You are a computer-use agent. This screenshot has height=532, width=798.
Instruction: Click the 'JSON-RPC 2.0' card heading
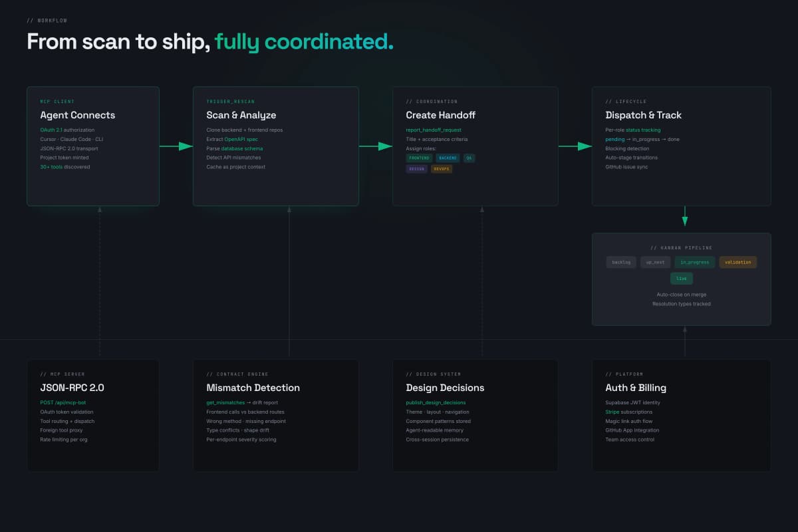(x=72, y=388)
